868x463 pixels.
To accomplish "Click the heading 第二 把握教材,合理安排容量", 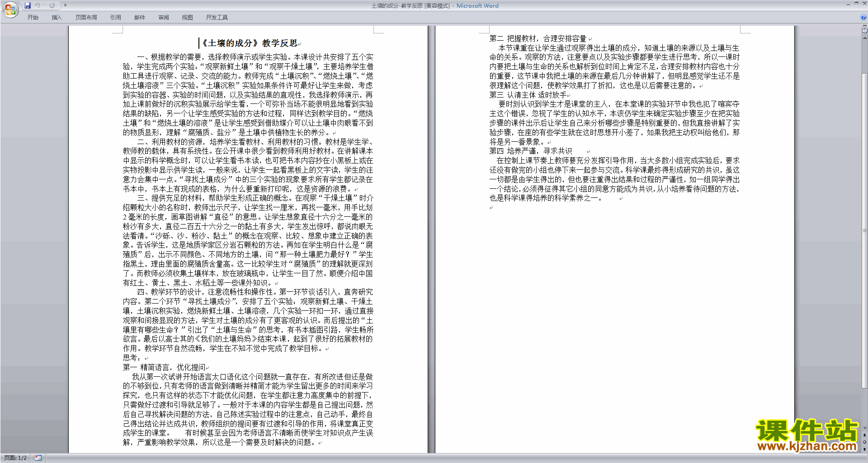I will [538, 38].
